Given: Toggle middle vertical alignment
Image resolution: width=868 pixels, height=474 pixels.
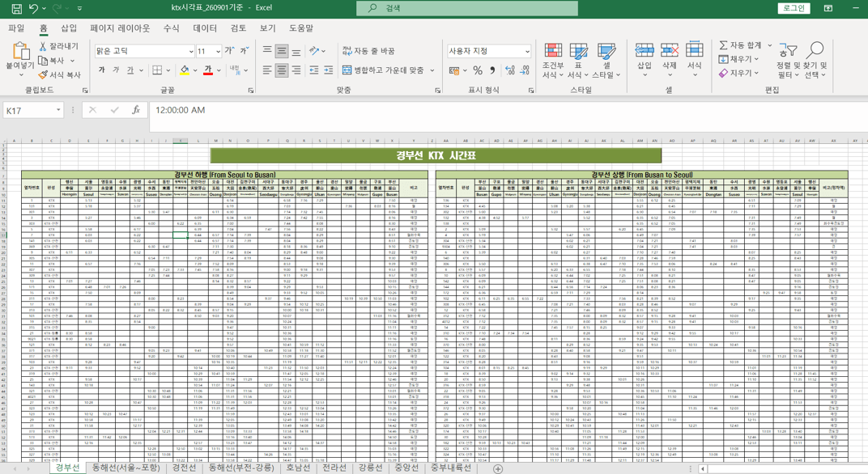Looking at the screenshot, I should (x=282, y=51).
